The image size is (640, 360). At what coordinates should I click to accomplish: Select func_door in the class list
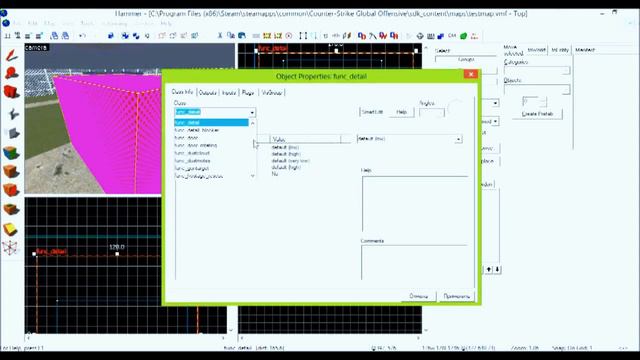(x=186, y=138)
